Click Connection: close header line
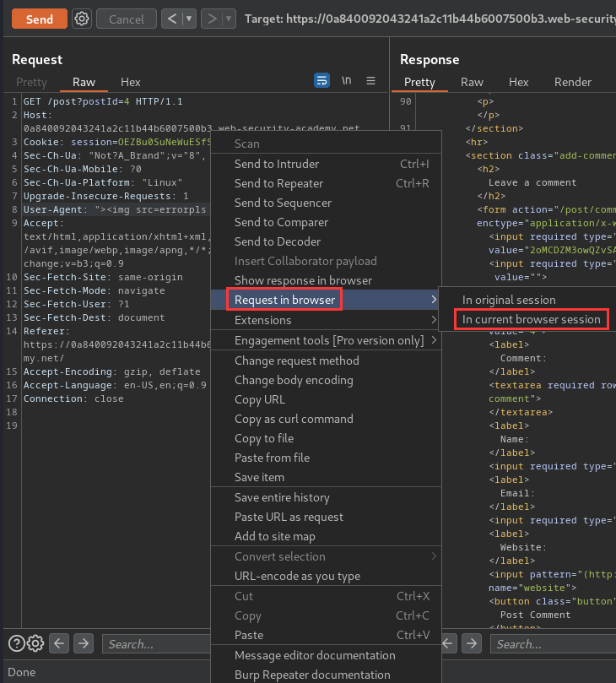616x683 pixels. click(73, 398)
